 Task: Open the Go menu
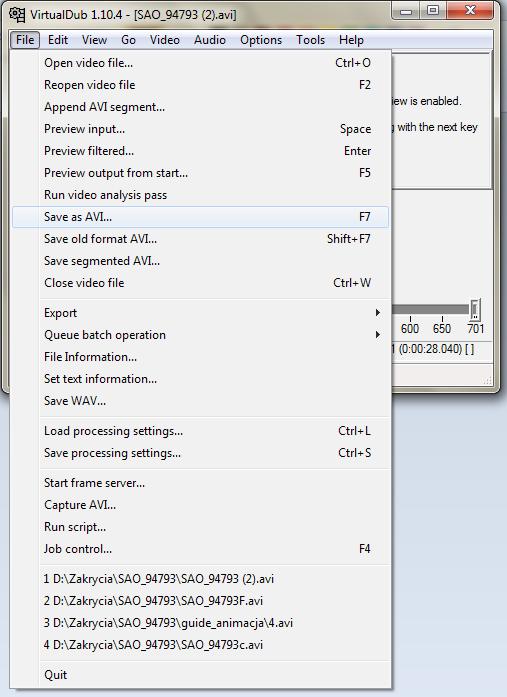[128, 40]
